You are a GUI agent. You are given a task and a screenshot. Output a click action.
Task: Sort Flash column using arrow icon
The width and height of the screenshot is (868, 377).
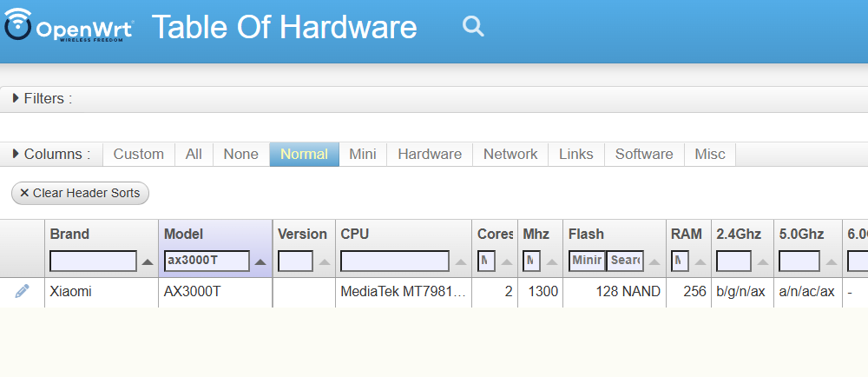click(x=654, y=261)
